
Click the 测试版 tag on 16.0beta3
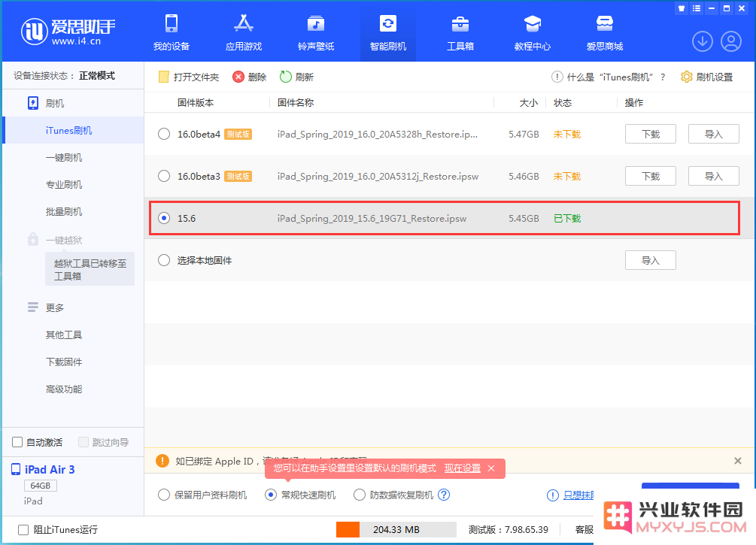[238, 176]
